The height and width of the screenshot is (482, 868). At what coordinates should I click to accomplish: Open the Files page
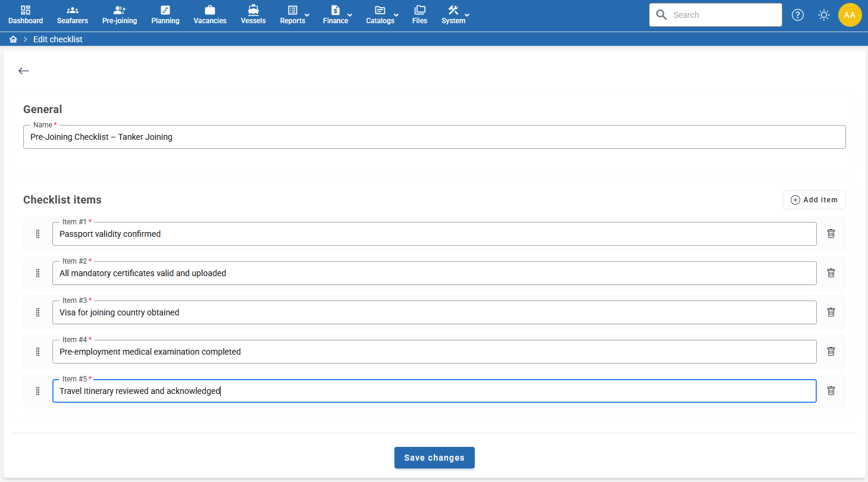(x=420, y=15)
